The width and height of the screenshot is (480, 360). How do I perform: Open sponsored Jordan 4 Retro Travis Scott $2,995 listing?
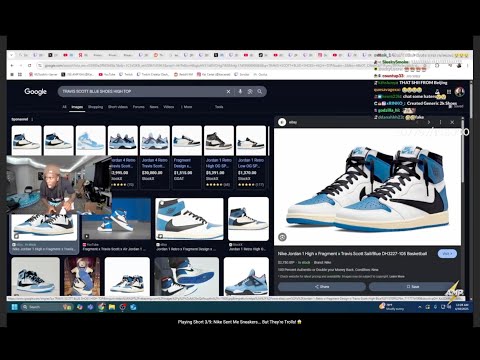point(123,157)
